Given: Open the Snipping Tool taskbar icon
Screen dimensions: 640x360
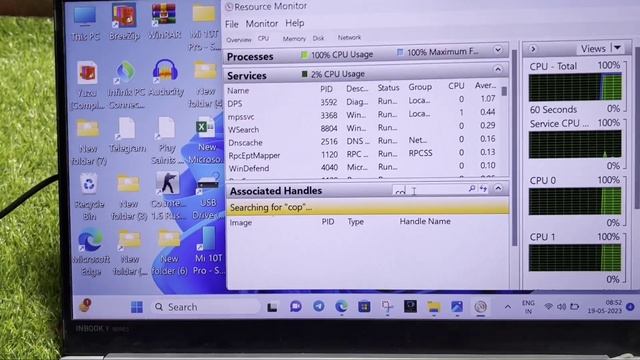Looking at the screenshot, I should pyautogui.click(x=387, y=306).
